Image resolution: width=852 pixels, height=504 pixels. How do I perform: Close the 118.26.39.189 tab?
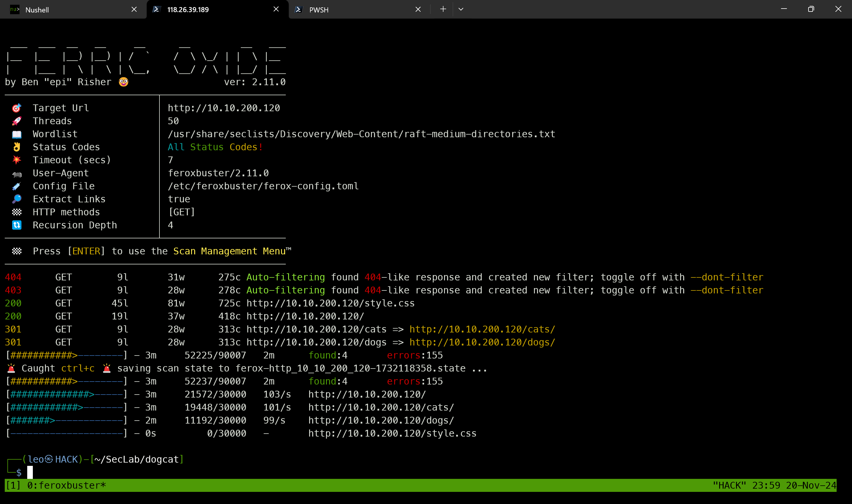pyautogui.click(x=276, y=9)
